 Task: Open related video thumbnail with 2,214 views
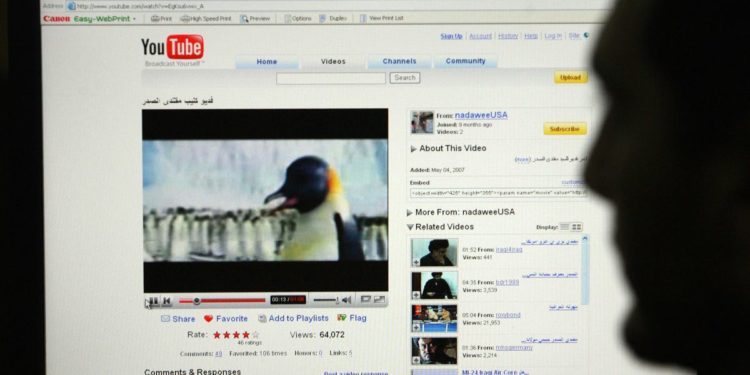point(434,351)
